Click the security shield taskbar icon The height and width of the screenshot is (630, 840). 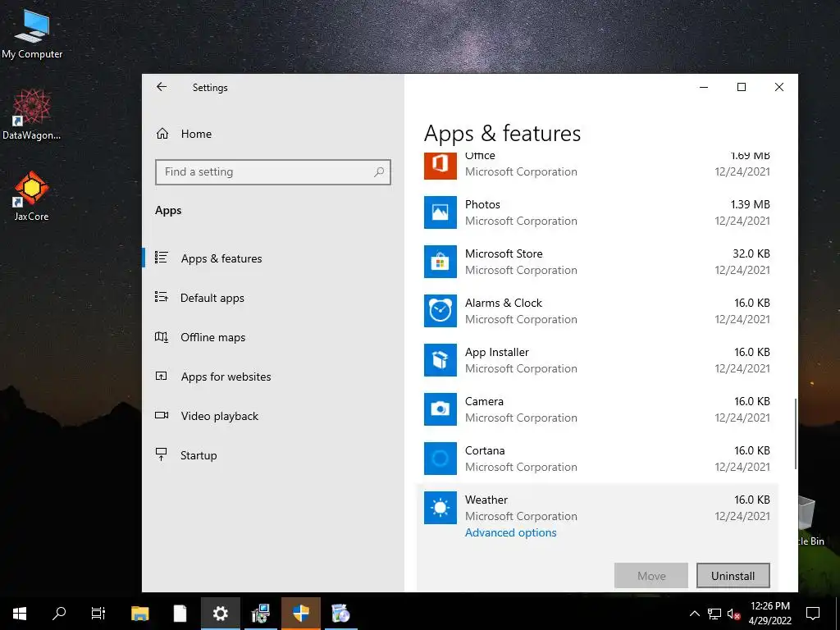[x=300, y=614]
